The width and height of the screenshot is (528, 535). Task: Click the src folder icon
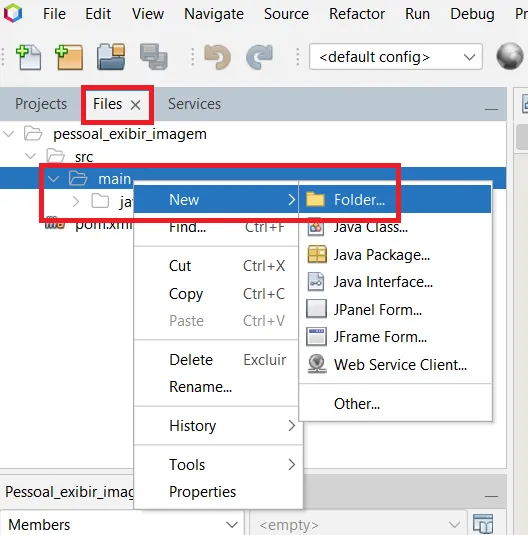pyautogui.click(x=56, y=156)
